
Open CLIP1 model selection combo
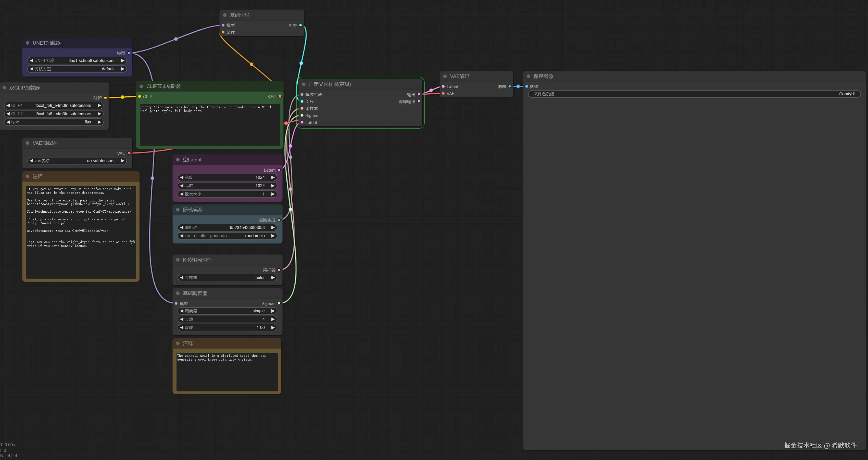click(54, 105)
